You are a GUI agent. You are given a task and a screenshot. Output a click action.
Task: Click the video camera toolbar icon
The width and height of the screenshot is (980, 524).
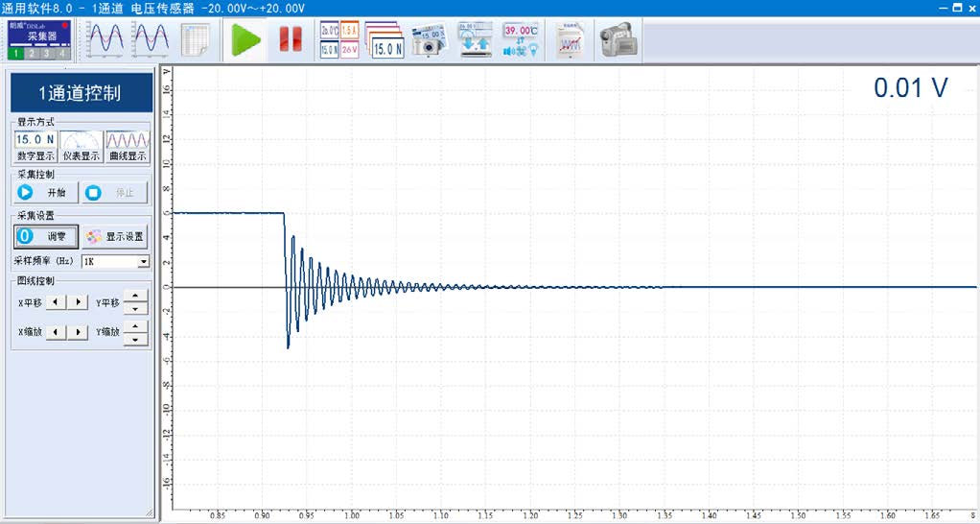(618, 40)
